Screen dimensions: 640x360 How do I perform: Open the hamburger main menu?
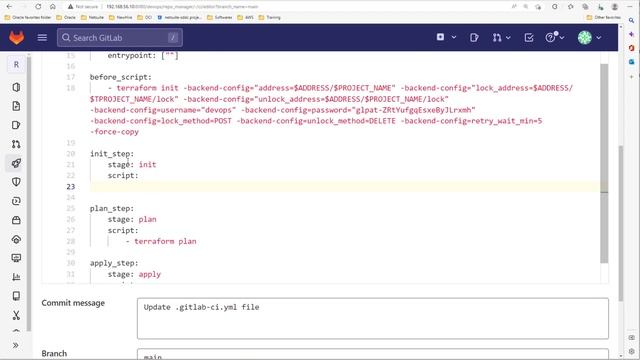tap(42, 38)
